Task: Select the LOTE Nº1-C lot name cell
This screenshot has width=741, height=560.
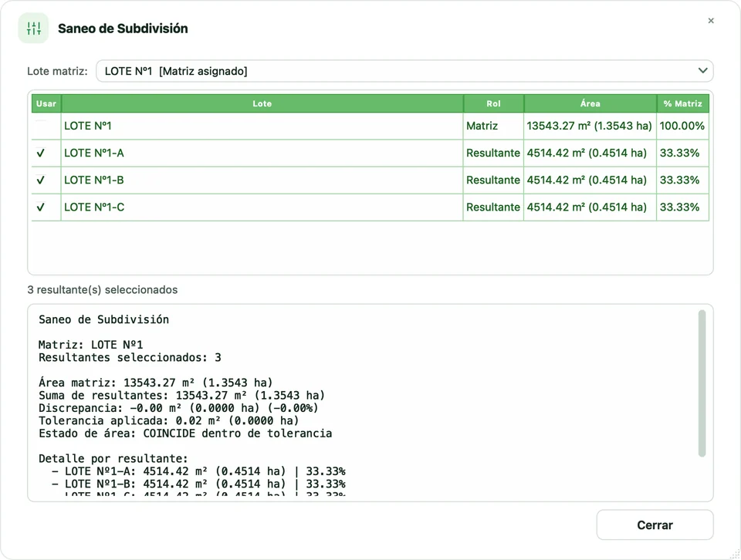Action: [x=262, y=207]
